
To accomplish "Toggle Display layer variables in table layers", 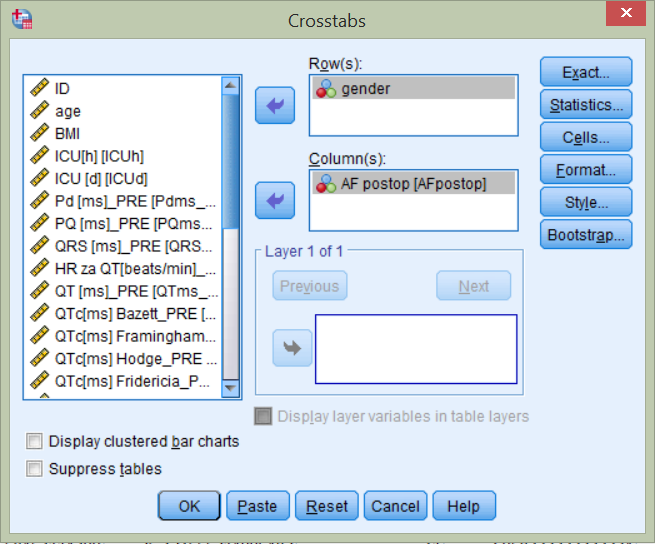I will click(x=263, y=416).
